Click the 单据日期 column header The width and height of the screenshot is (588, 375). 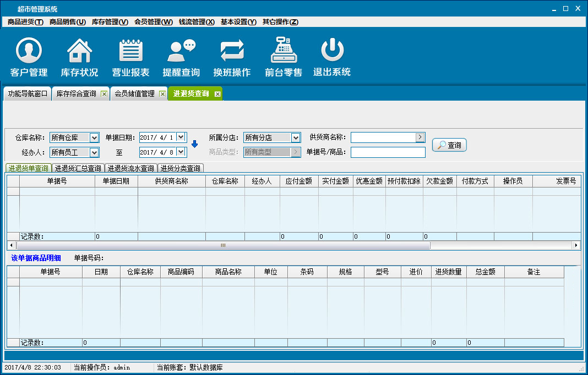tap(116, 181)
